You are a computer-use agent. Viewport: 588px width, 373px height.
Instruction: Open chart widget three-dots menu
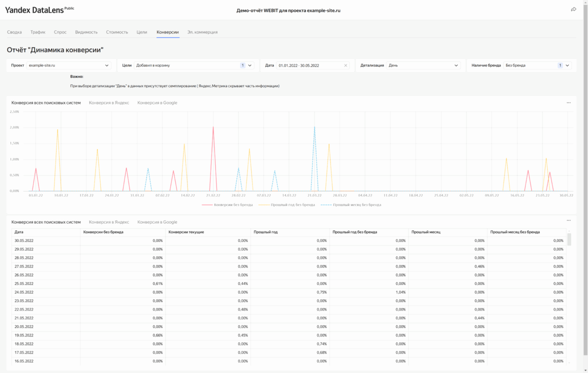pyautogui.click(x=568, y=102)
